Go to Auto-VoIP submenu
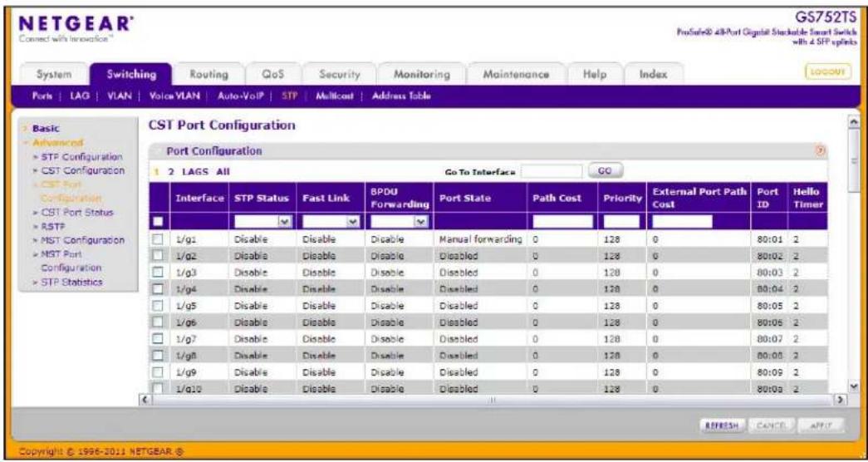This screenshot has width=868, height=462. [x=239, y=96]
